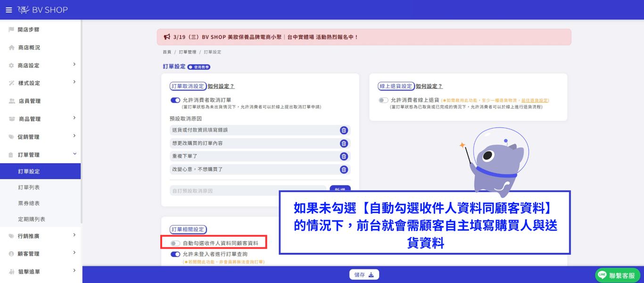Delete the 想更改購買的訂單內容 cancel reason
This screenshot has height=283, width=644.
click(x=344, y=143)
